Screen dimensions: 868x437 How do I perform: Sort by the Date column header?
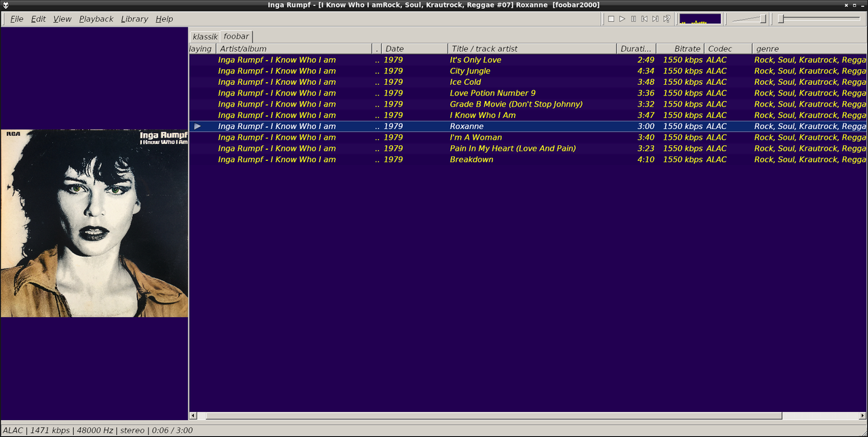(x=415, y=49)
